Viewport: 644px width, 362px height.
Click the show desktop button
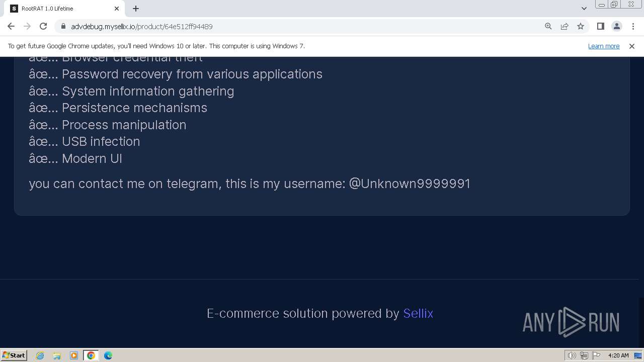(638, 355)
